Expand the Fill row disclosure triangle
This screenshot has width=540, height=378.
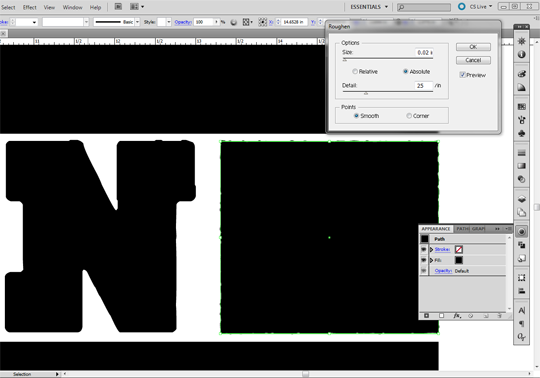(431, 260)
